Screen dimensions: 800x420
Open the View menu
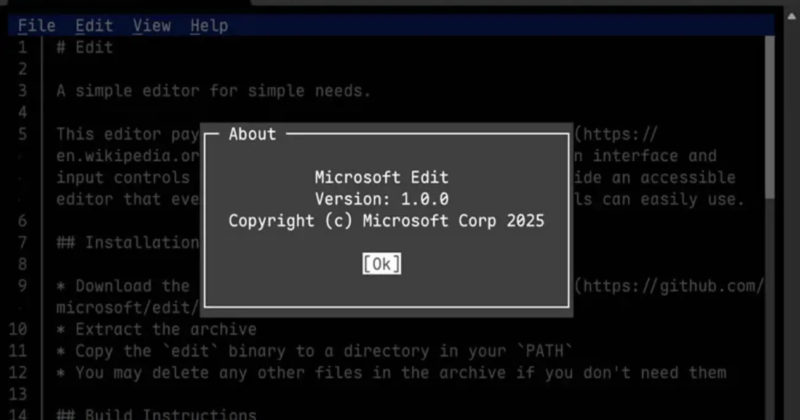[x=152, y=25]
